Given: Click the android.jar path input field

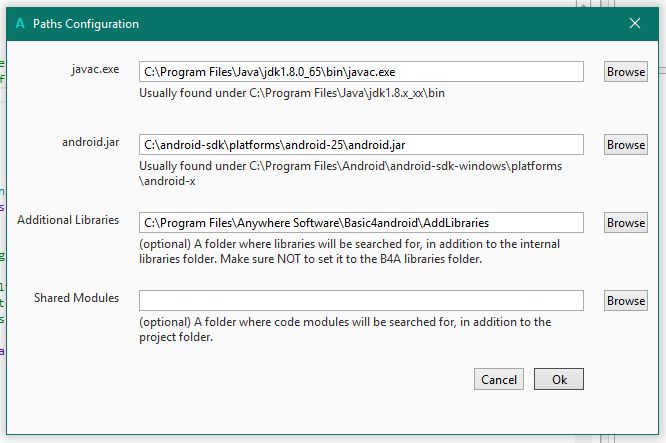Looking at the screenshot, I should pyautogui.click(x=361, y=145).
